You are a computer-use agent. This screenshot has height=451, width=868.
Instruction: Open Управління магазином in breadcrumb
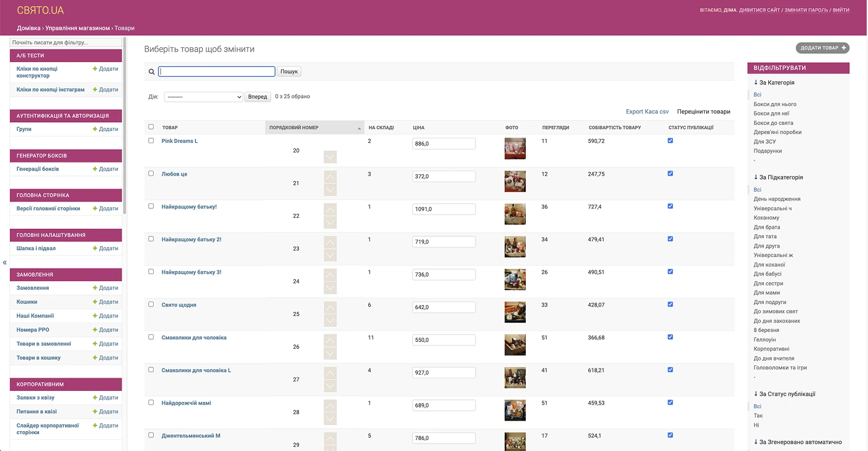77,28
